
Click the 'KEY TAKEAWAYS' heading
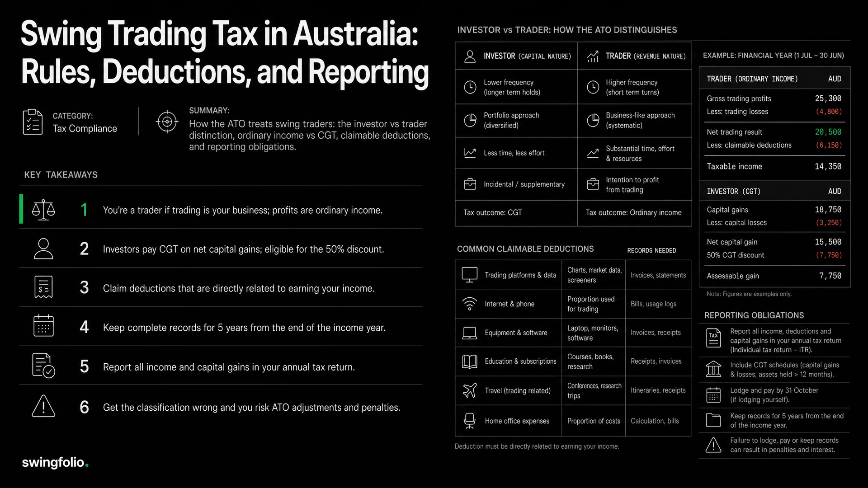tap(61, 175)
